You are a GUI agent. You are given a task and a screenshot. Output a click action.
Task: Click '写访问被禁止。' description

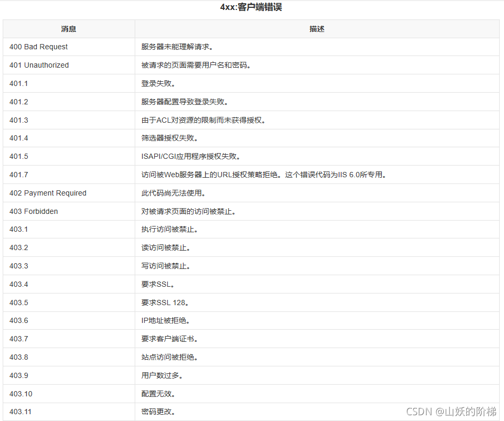[166, 266]
